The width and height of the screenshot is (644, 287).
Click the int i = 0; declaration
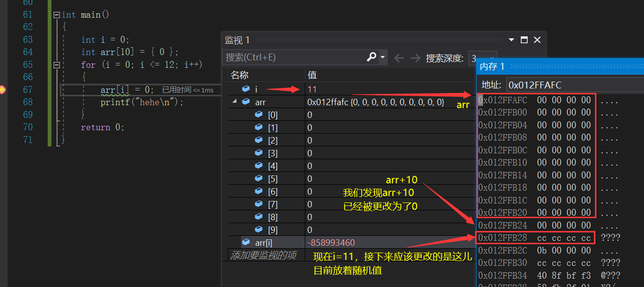coord(105,39)
